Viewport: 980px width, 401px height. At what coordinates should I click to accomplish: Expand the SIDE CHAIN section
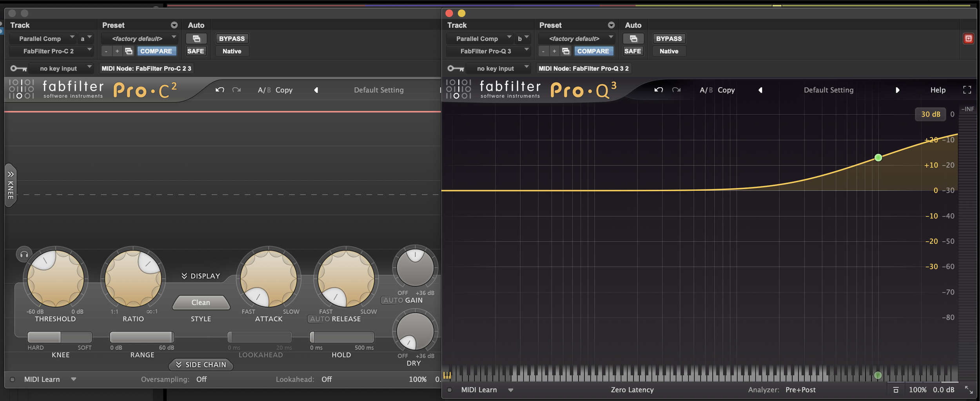tap(201, 365)
